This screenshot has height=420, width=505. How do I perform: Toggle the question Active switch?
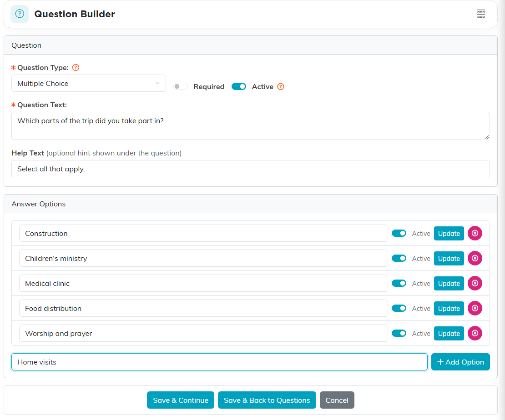pos(239,86)
